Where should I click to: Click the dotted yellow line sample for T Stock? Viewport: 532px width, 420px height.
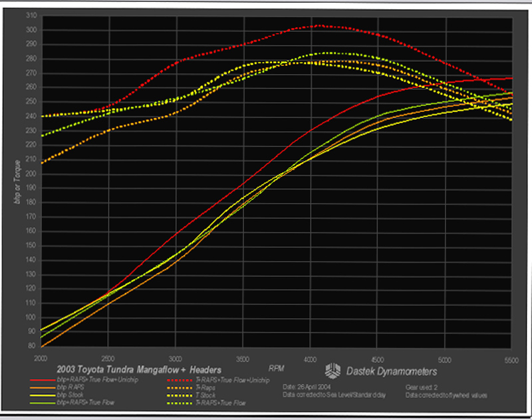(x=180, y=395)
